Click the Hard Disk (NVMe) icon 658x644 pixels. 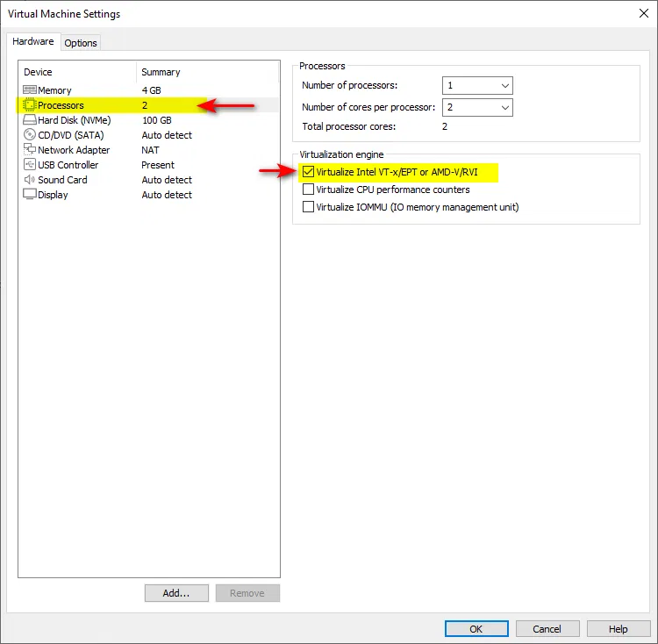pos(29,120)
